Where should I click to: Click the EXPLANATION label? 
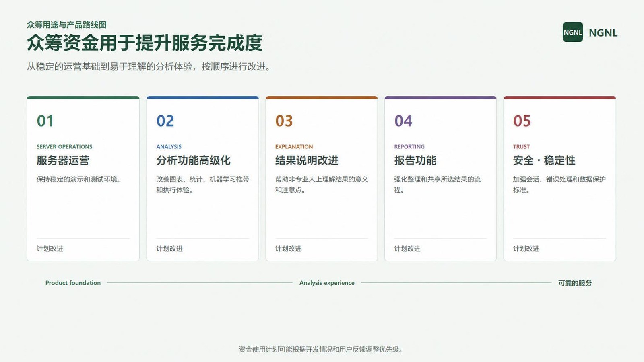(x=294, y=147)
